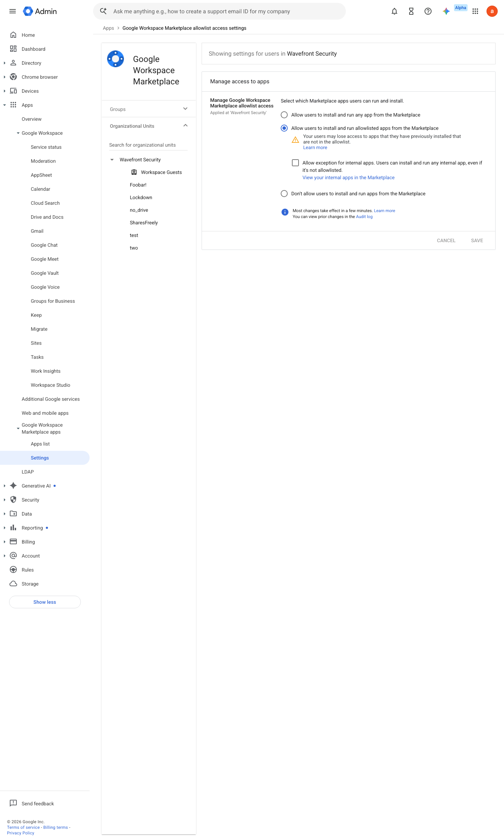Click Apps breadcrumb link
504x840 pixels.
[108, 28]
